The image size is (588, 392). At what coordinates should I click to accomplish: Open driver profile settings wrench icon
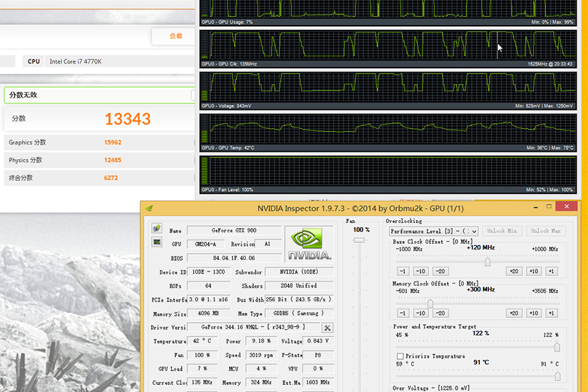pos(327,328)
